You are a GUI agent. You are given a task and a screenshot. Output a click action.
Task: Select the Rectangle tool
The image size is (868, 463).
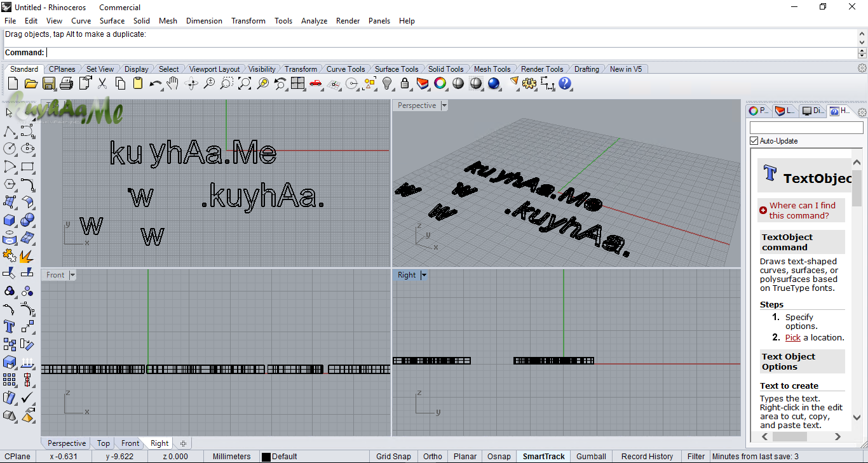pyautogui.click(x=27, y=166)
